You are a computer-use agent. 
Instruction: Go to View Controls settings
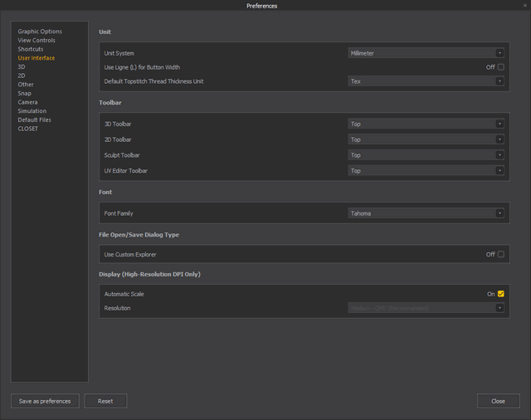click(37, 41)
